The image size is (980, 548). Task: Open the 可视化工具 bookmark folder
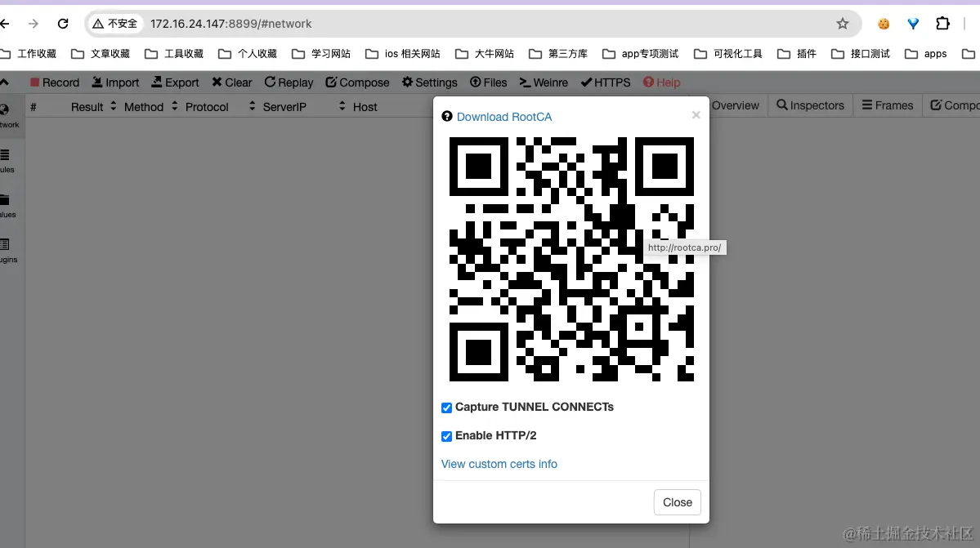(x=728, y=54)
